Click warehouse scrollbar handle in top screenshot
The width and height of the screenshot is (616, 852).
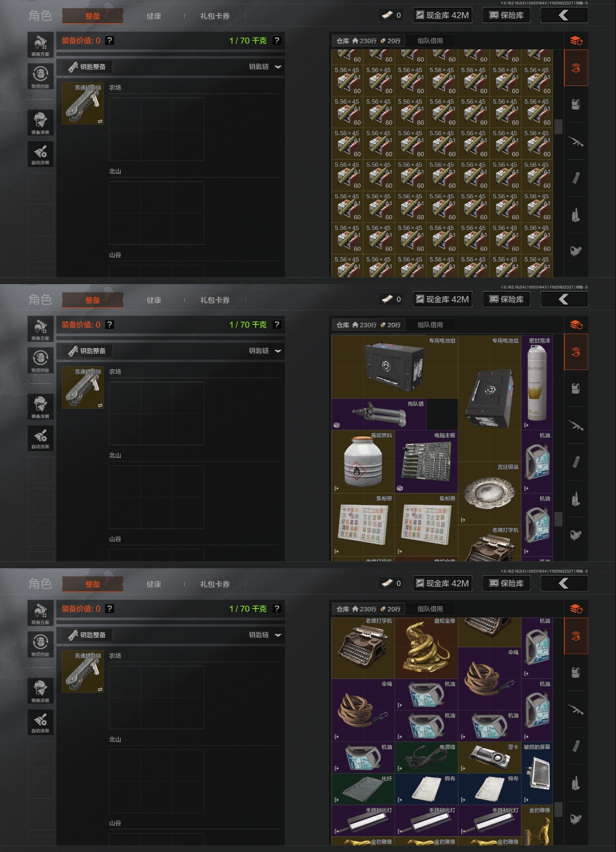coord(558,126)
